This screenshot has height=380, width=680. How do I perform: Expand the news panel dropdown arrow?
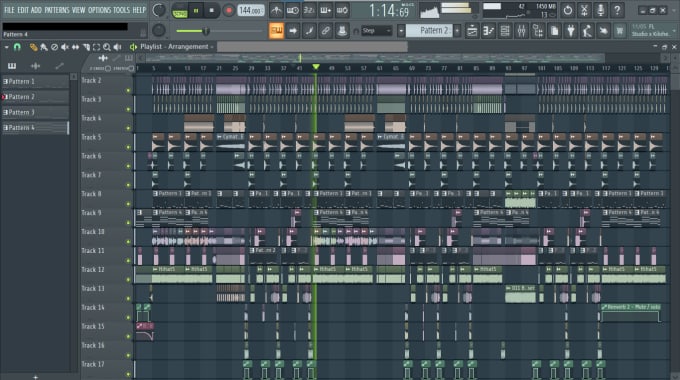673,31
